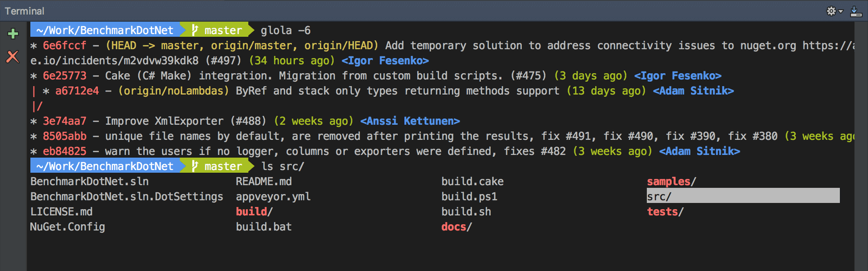Image resolution: width=868 pixels, height=271 pixels.
Task: Click the origin/noLambdas branch label
Action: pyautogui.click(x=174, y=91)
